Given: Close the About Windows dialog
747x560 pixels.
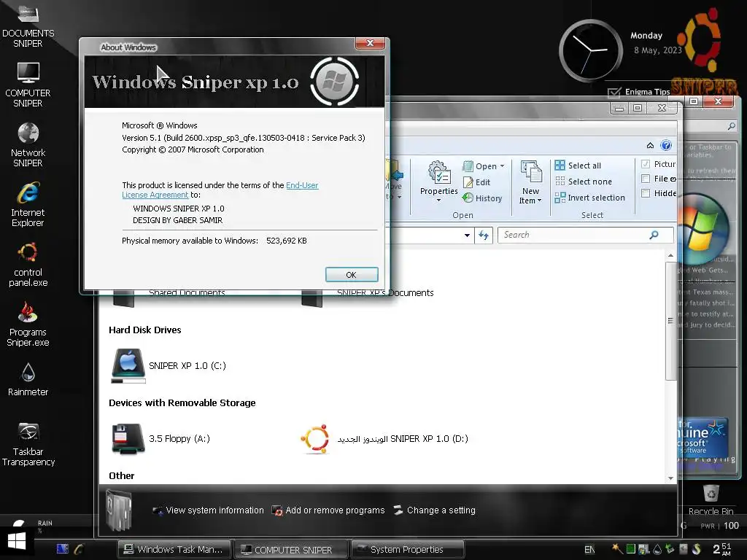Looking at the screenshot, I should (x=370, y=43).
